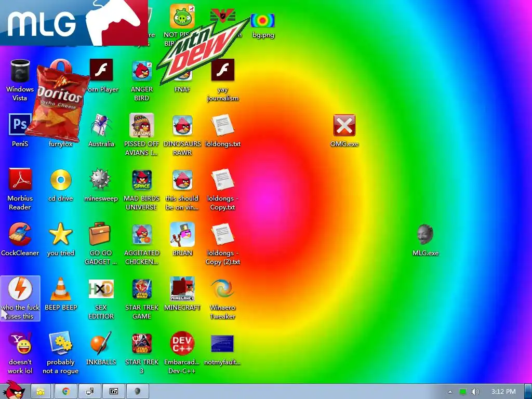This screenshot has width=532, height=399.
Task: Launch the MLG.exe face icon
Action: click(425, 234)
